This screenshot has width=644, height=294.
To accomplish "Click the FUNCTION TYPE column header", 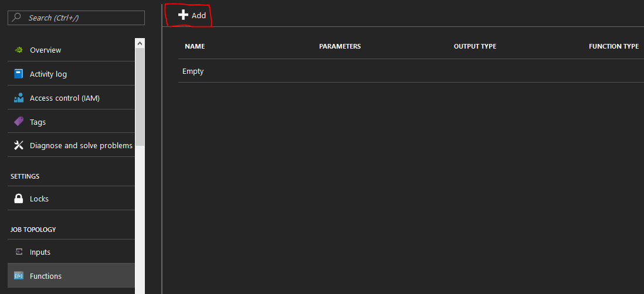I will (614, 46).
